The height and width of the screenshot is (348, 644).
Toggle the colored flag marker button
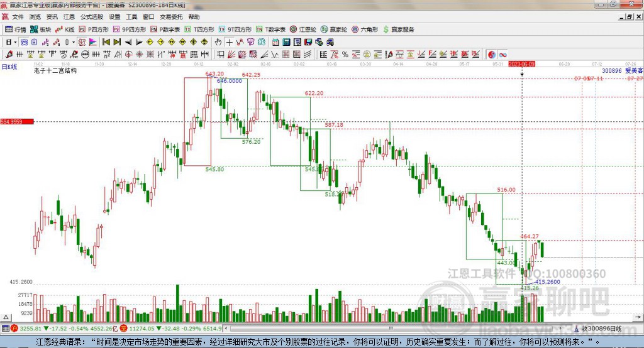point(93,42)
